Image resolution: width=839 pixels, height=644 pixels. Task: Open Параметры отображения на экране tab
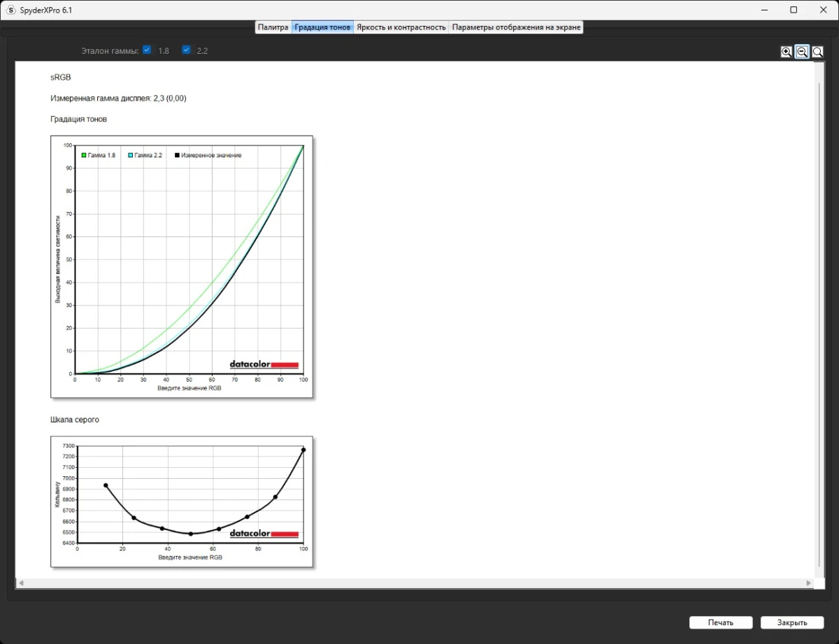[516, 27]
